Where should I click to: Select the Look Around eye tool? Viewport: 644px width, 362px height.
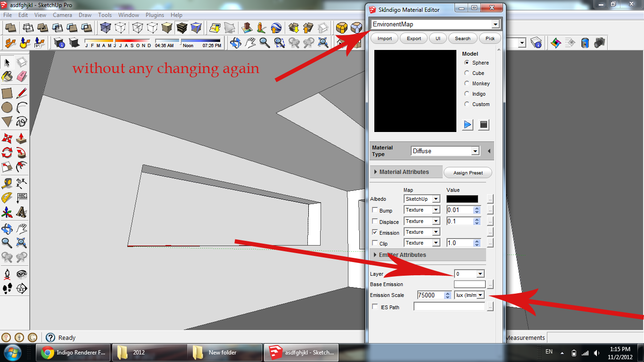(x=22, y=274)
